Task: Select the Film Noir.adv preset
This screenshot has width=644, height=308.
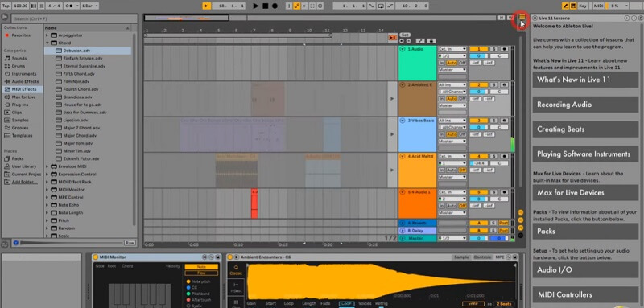Action: (76, 81)
